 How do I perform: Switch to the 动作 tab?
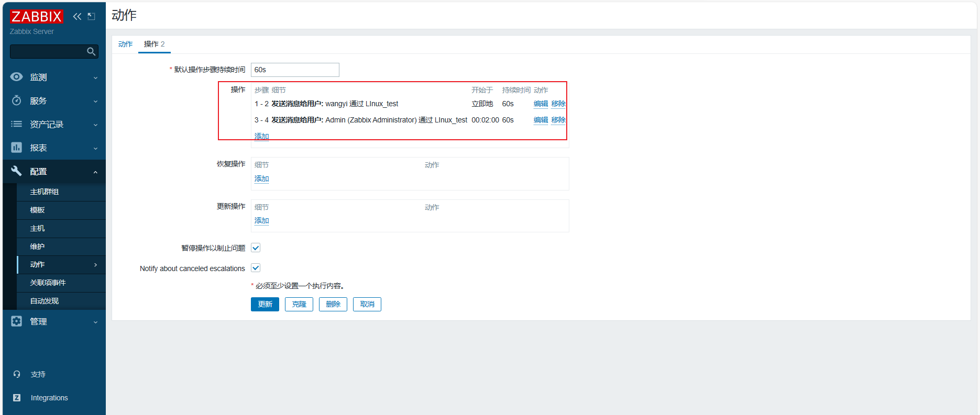pos(125,44)
